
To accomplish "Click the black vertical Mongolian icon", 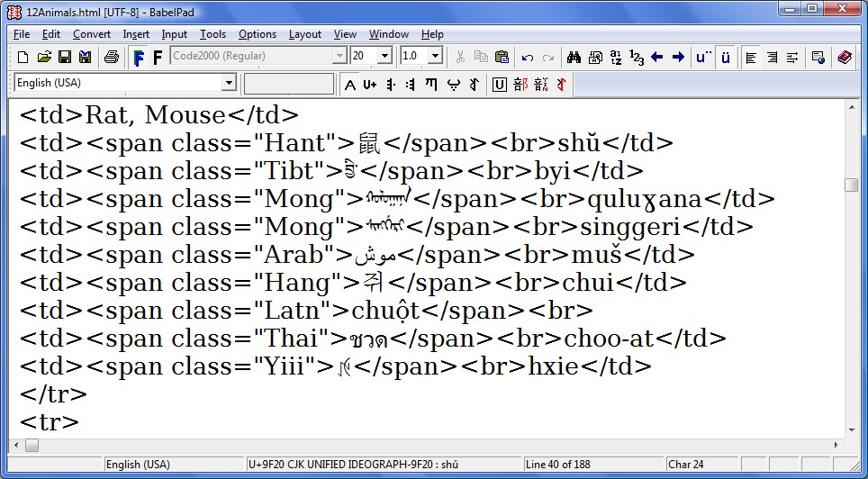I will (x=474, y=84).
